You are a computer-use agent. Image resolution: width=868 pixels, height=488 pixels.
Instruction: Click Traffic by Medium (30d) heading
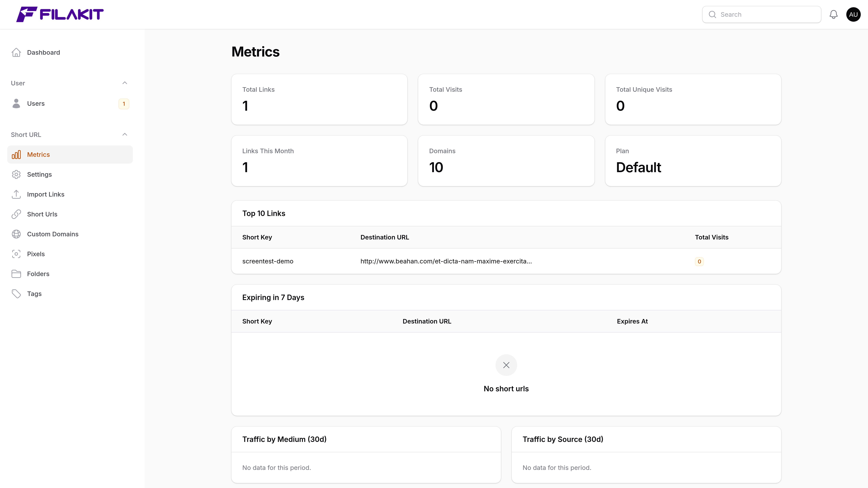(x=284, y=440)
